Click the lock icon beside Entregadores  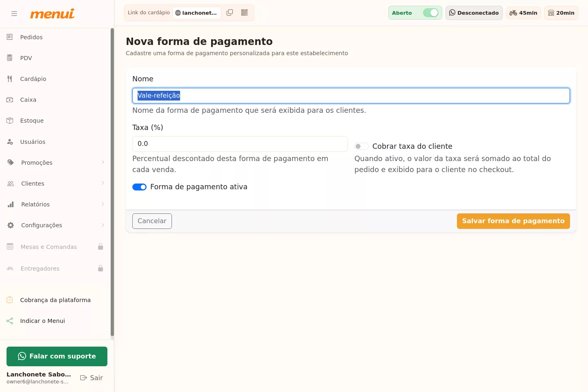100,268
